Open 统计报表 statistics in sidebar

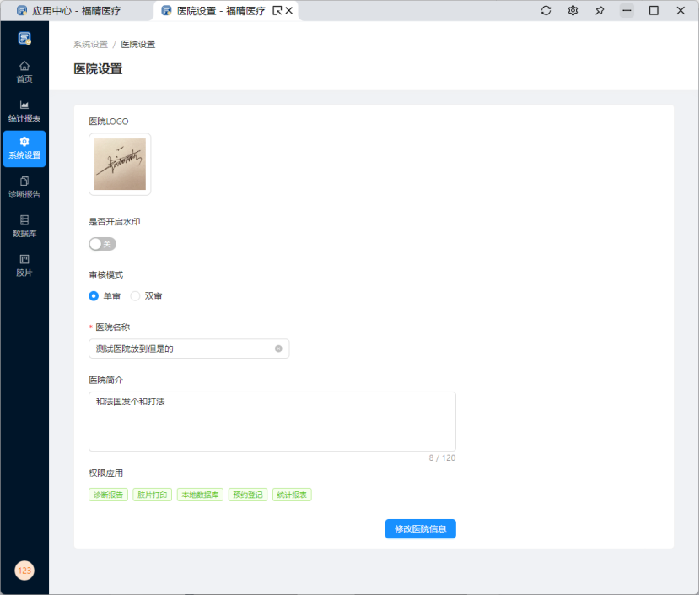pyautogui.click(x=24, y=111)
